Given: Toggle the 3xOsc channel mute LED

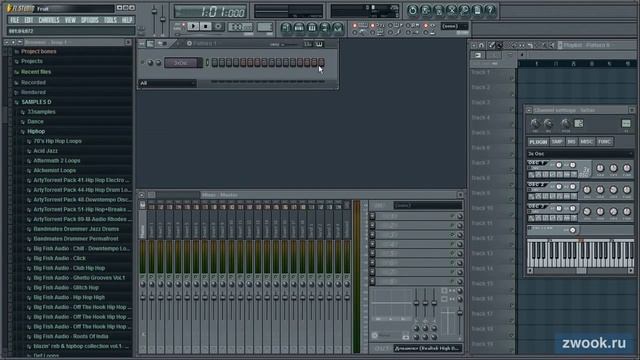Looking at the screenshot, I should [142, 62].
